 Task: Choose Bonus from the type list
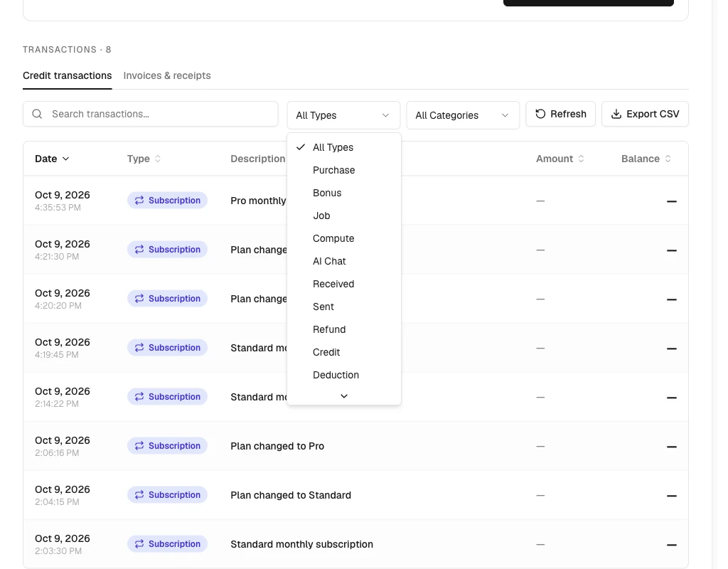[x=343, y=193]
